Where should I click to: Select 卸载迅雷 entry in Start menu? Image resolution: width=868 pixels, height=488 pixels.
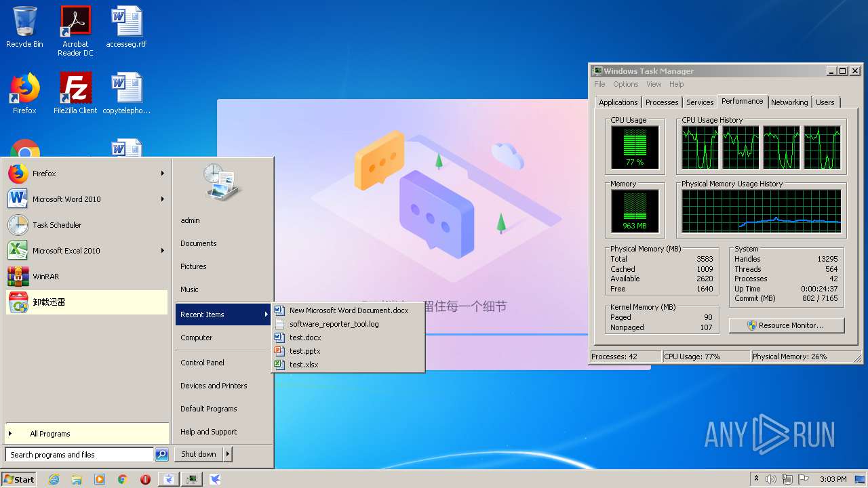coord(86,302)
